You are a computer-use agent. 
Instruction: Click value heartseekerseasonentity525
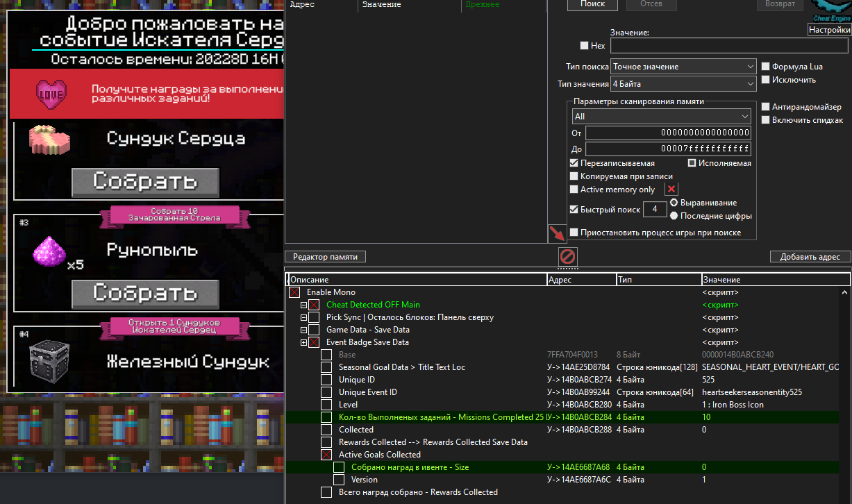tap(752, 392)
